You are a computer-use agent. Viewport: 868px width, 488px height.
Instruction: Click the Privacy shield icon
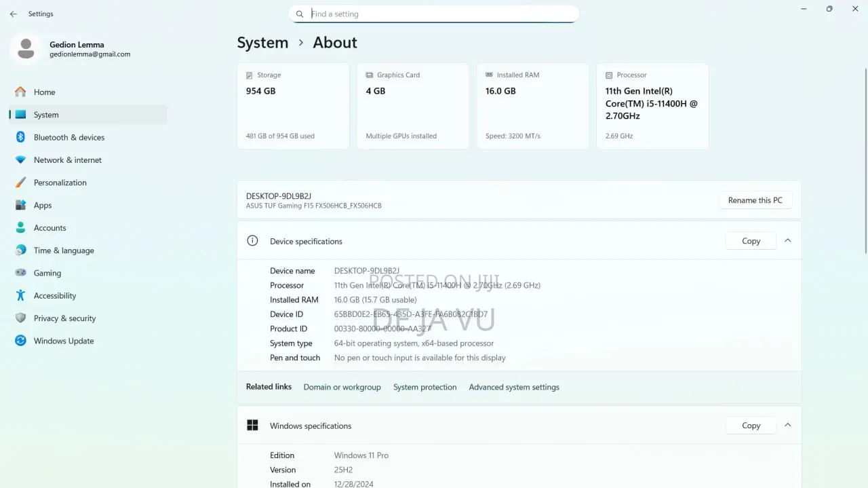pyautogui.click(x=20, y=318)
